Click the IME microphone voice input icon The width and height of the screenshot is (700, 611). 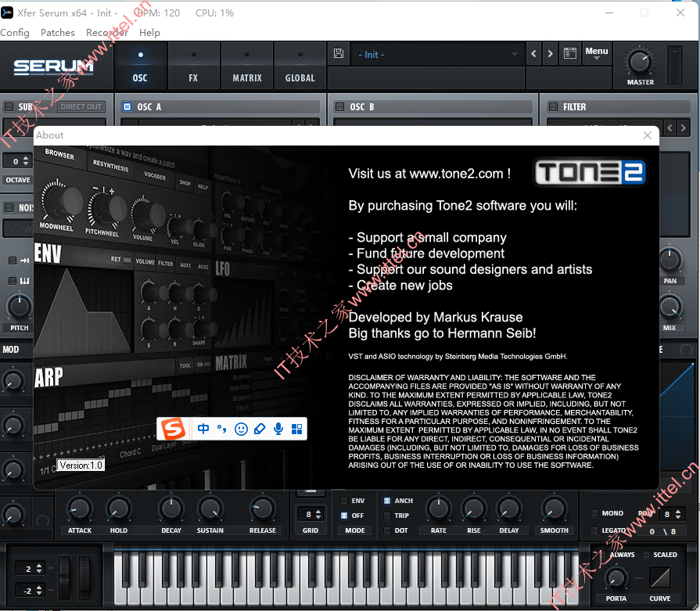point(278,429)
